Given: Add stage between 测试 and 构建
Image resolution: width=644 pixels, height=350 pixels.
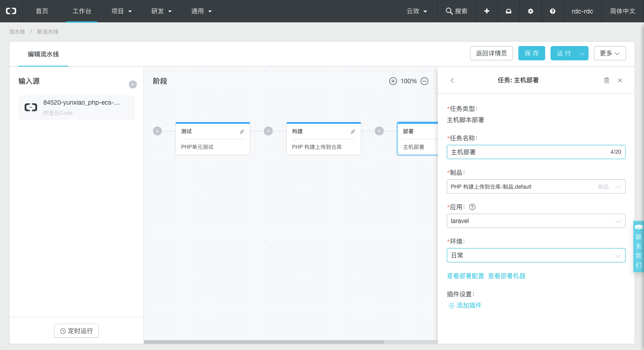Looking at the screenshot, I should pos(268,131).
